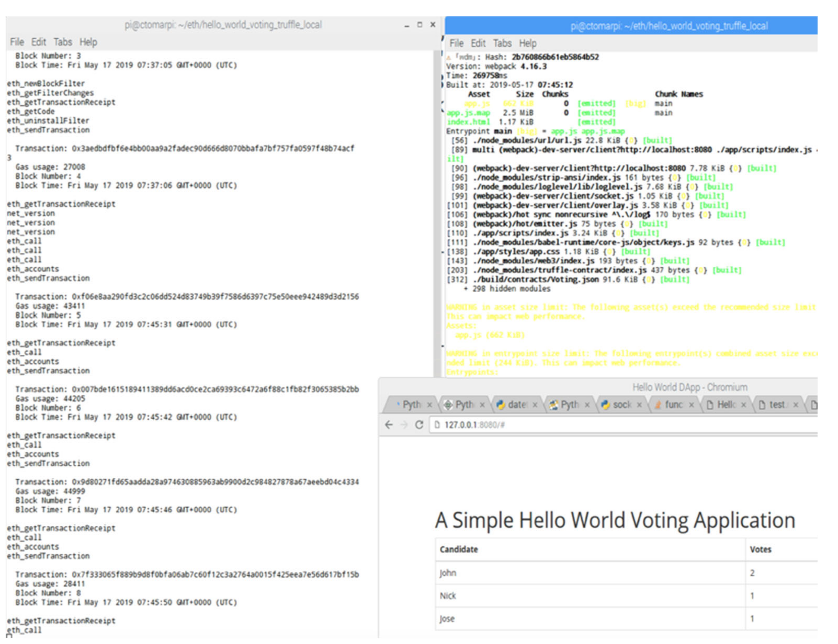Click the left terminal vertical scrollbar
838x644 pixels.
click(x=437, y=211)
